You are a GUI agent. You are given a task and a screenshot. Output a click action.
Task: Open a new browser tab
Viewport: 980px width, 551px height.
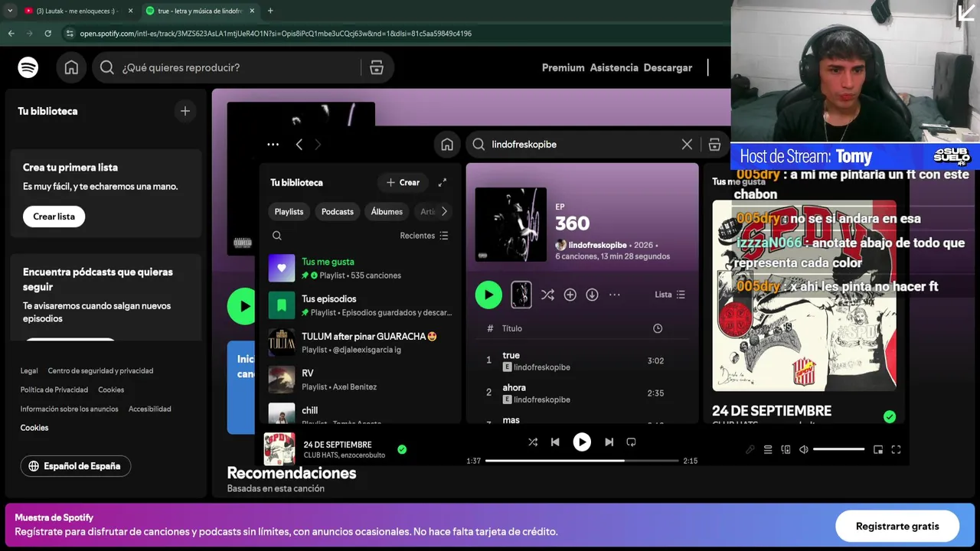[x=270, y=11]
